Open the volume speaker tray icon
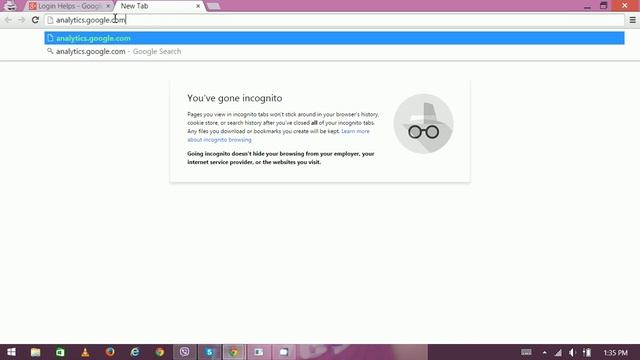The image size is (640, 360). click(x=572, y=352)
